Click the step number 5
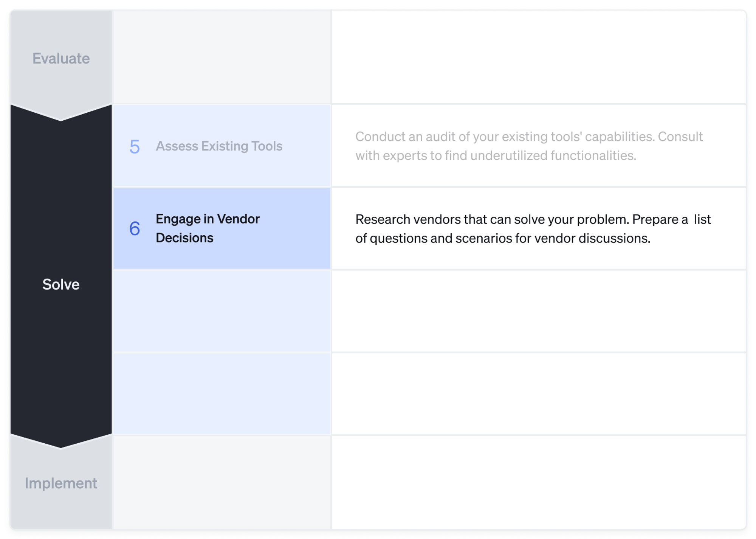756x539 pixels. (x=135, y=147)
